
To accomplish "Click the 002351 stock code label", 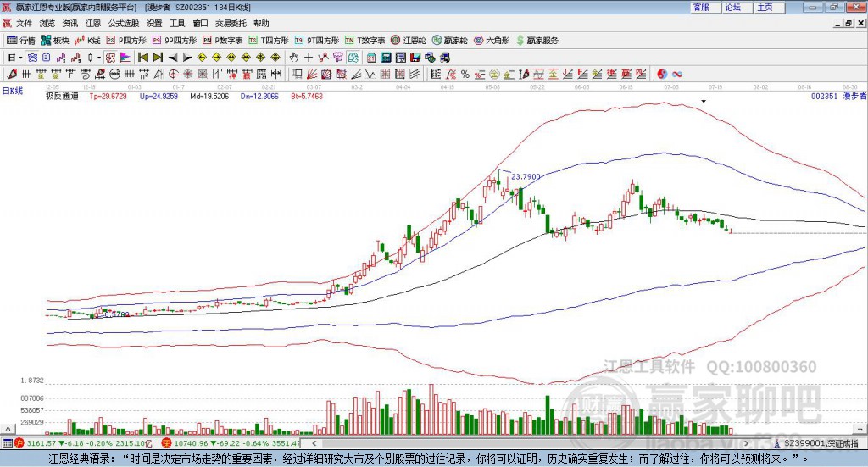I will point(824,97).
